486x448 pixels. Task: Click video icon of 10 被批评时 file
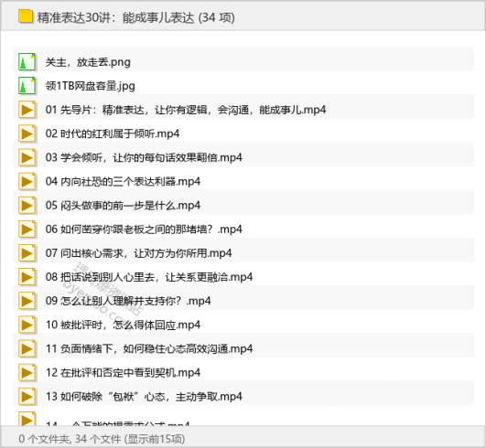coord(27,325)
